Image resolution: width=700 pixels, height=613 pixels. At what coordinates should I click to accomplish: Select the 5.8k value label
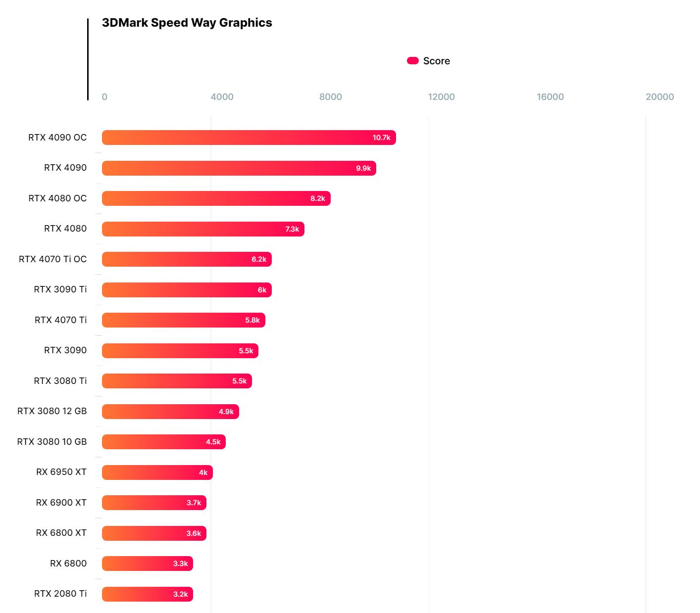pos(252,320)
